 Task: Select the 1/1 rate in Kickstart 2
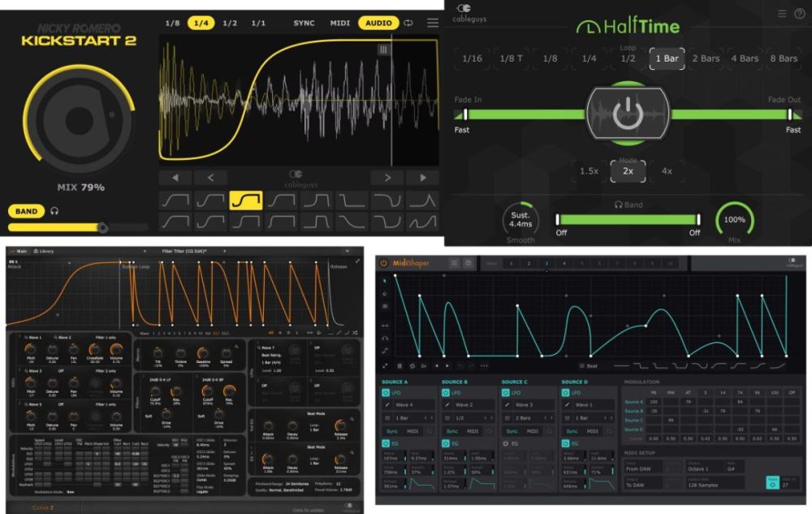[x=258, y=23]
